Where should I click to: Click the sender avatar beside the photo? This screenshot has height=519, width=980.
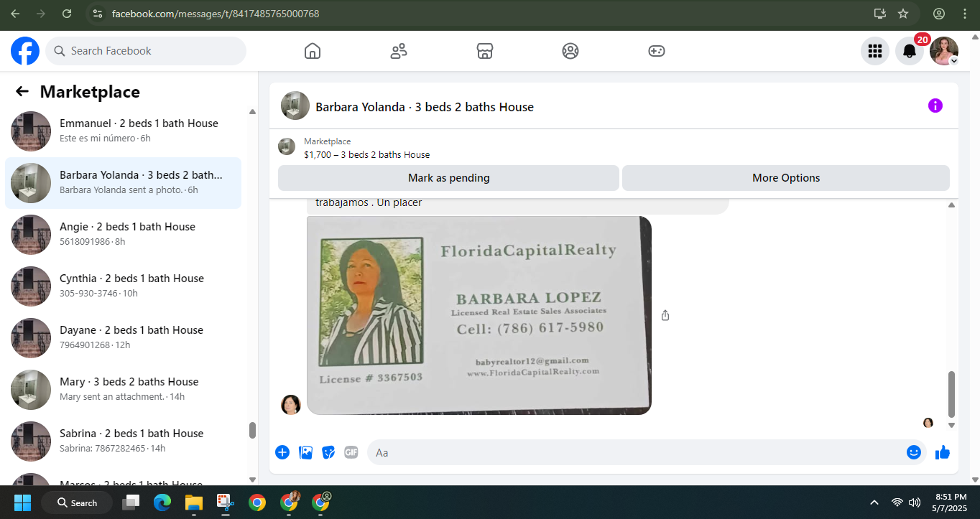291,405
